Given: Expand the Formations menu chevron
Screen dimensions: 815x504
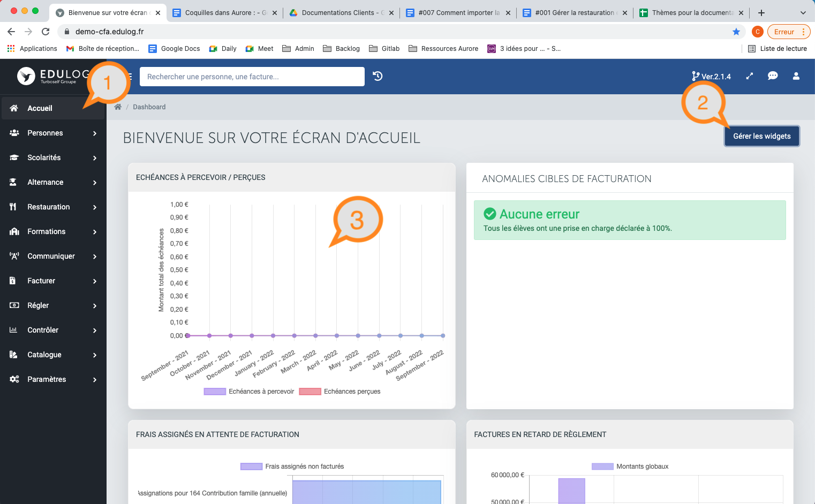Looking at the screenshot, I should coord(95,232).
